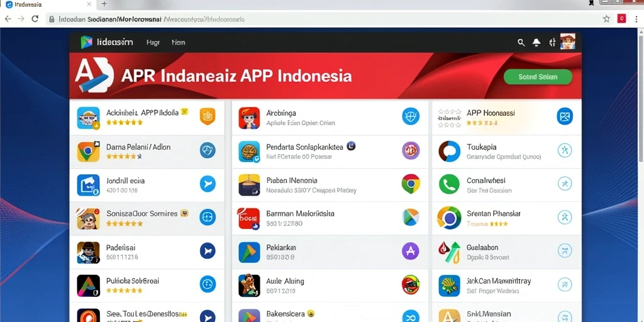Open the Conalnvhesi green phone app icon
Viewport: 644px width, 322px height.
tap(449, 184)
